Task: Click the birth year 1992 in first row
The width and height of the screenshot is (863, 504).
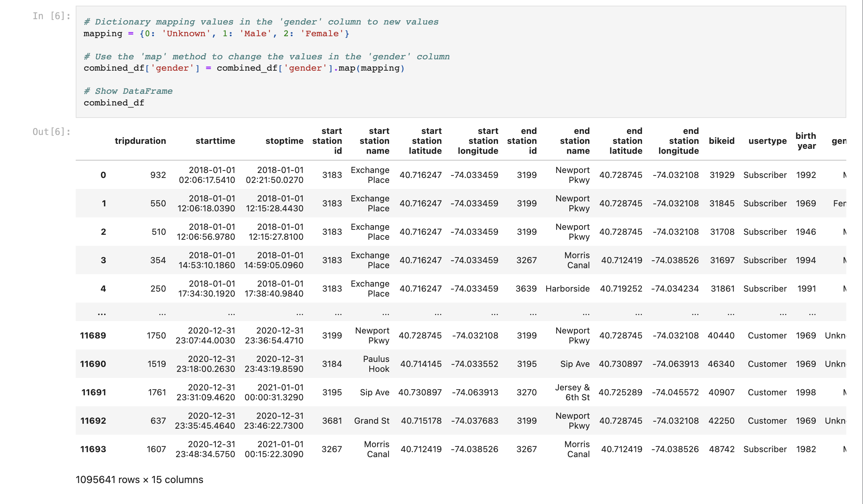Action: pos(807,175)
